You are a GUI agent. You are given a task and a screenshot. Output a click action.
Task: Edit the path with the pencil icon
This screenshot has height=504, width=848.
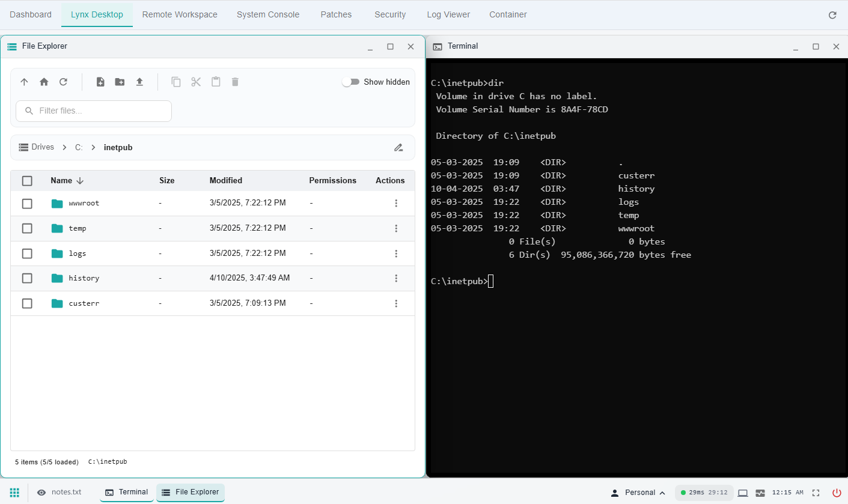398,147
